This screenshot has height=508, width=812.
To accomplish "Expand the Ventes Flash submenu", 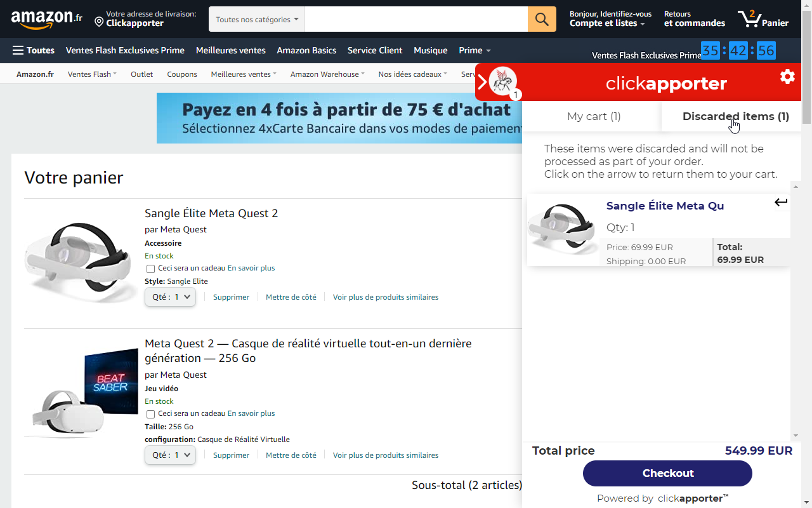I will [92, 74].
